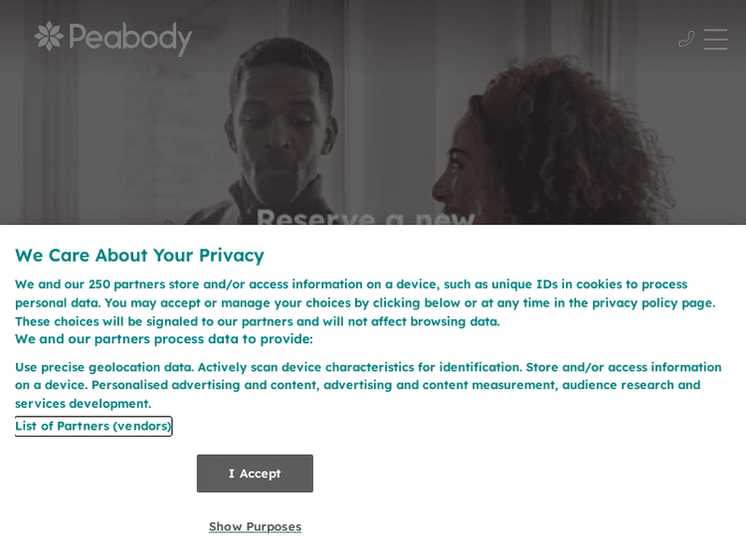Open the hamburger navigation menu
This screenshot has height=560, width=746.
pos(716,39)
